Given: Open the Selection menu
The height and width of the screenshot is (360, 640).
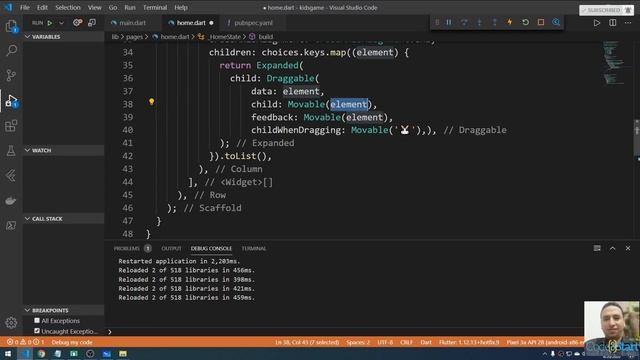Looking at the screenshot, I should coord(68,7).
